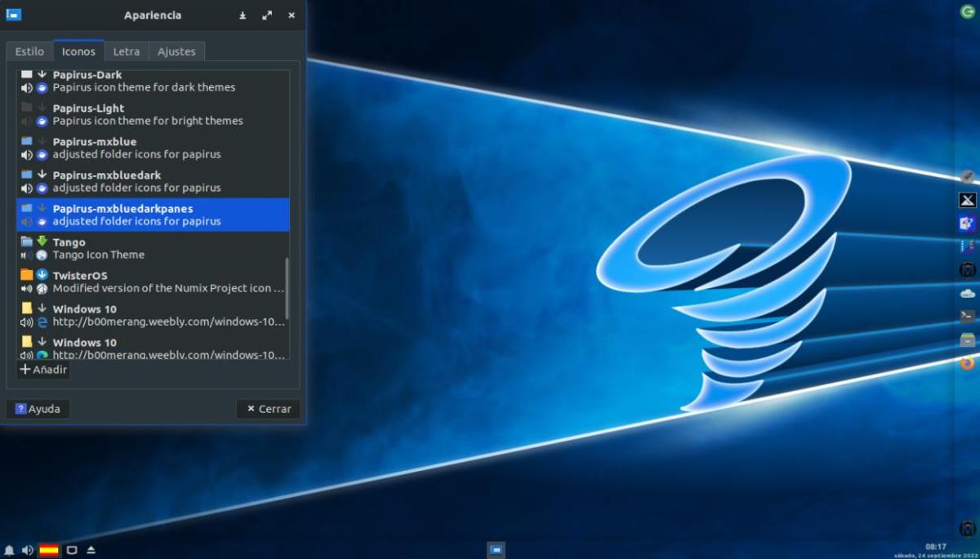
Task: Click the Cerrar button
Action: click(269, 409)
